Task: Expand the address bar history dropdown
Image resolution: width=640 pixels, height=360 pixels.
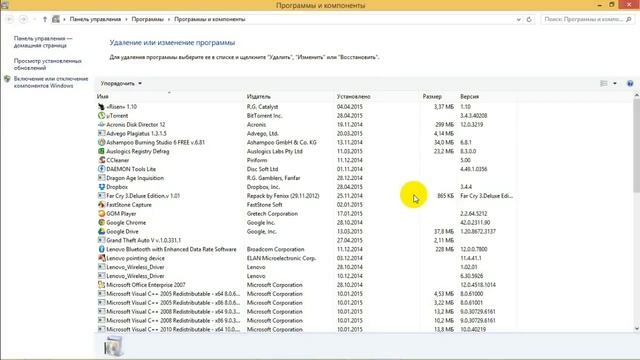Action: [x=519, y=19]
